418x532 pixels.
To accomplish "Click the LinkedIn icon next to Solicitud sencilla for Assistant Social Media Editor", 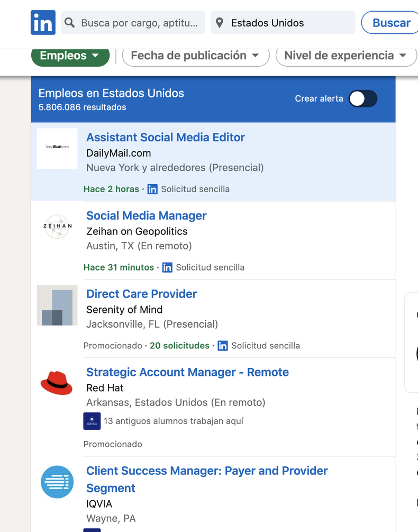I will coord(152,189).
